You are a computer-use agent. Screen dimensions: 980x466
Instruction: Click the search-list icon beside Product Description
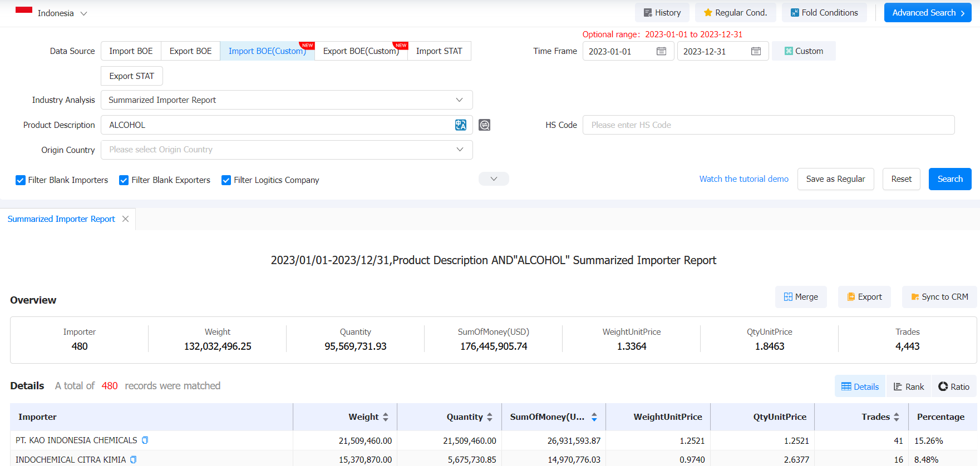[485, 125]
